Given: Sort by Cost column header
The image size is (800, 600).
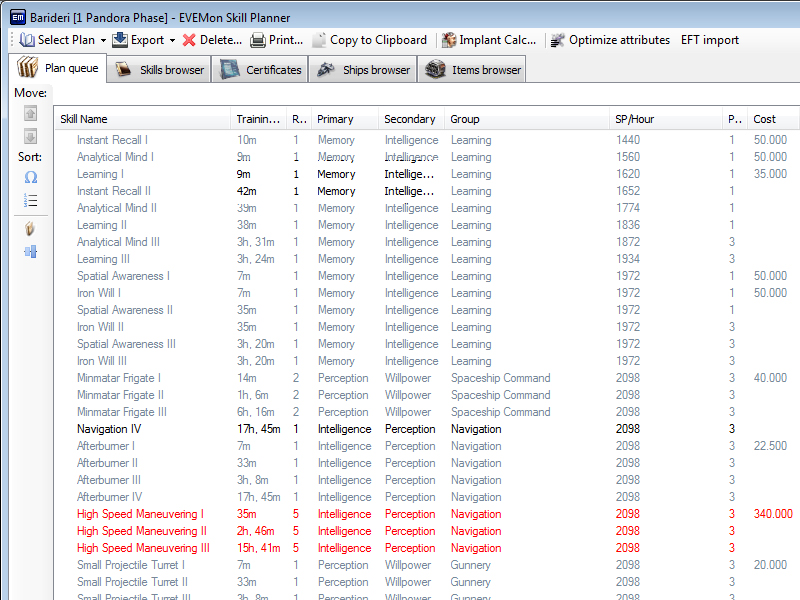Looking at the screenshot, I should [x=773, y=119].
